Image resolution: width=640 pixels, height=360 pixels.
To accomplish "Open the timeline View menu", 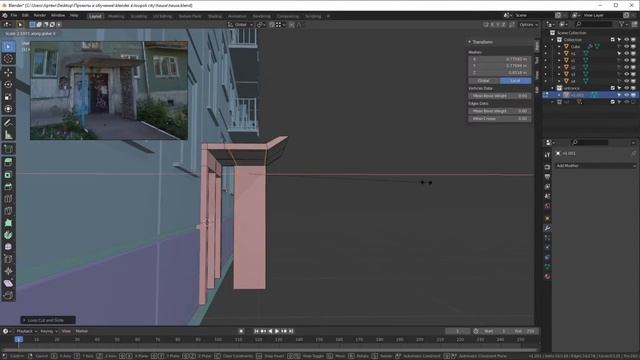I will click(66, 331).
